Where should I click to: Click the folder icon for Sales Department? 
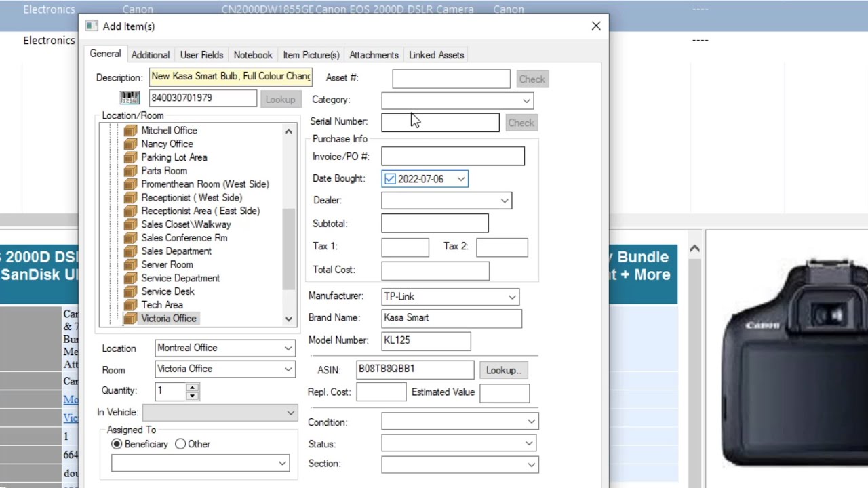point(130,251)
